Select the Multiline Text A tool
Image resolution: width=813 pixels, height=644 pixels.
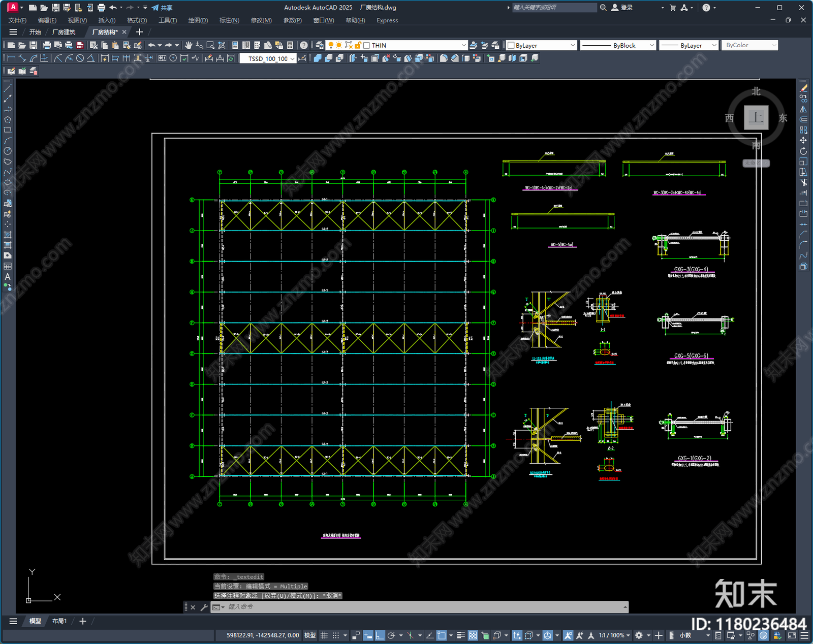(8, 277)
